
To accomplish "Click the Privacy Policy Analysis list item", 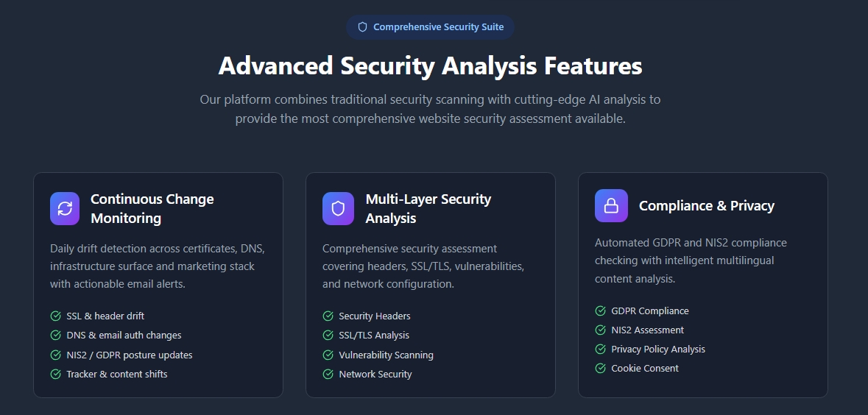I will pos(657,350).
